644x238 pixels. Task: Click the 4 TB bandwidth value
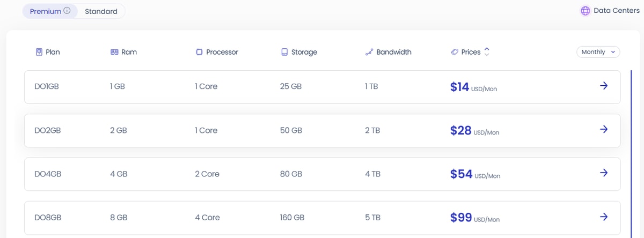(x=373, y=174)
